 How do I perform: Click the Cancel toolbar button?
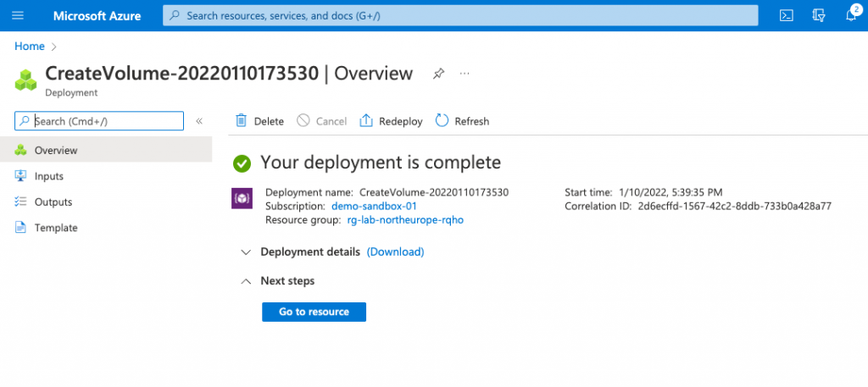coord(322,121)
